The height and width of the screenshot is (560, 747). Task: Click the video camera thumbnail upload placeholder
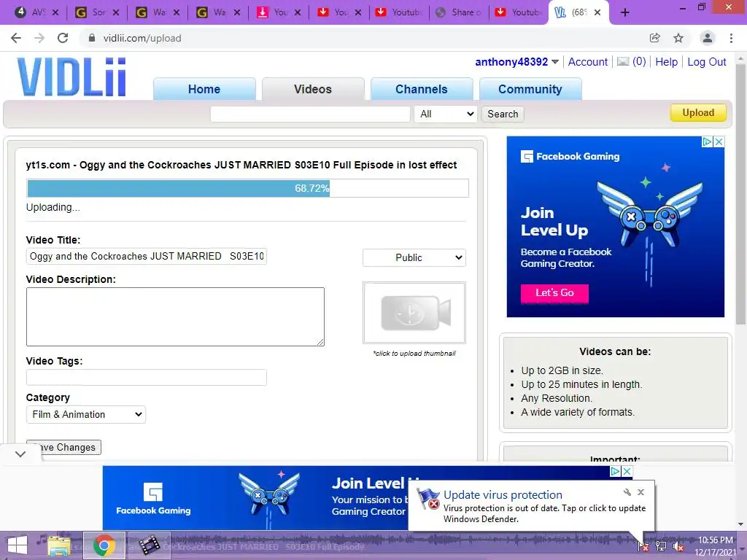point(414,313)
